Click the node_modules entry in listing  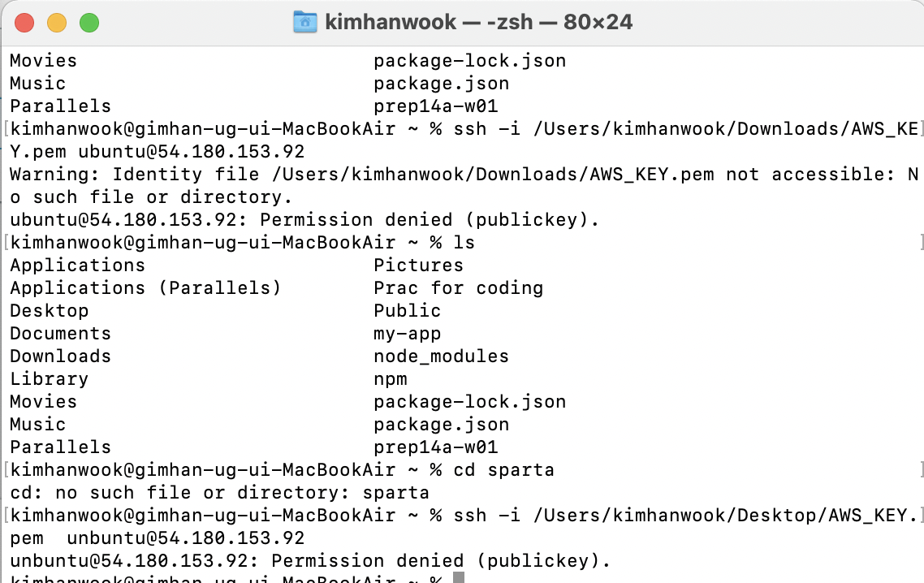point(441,356)
